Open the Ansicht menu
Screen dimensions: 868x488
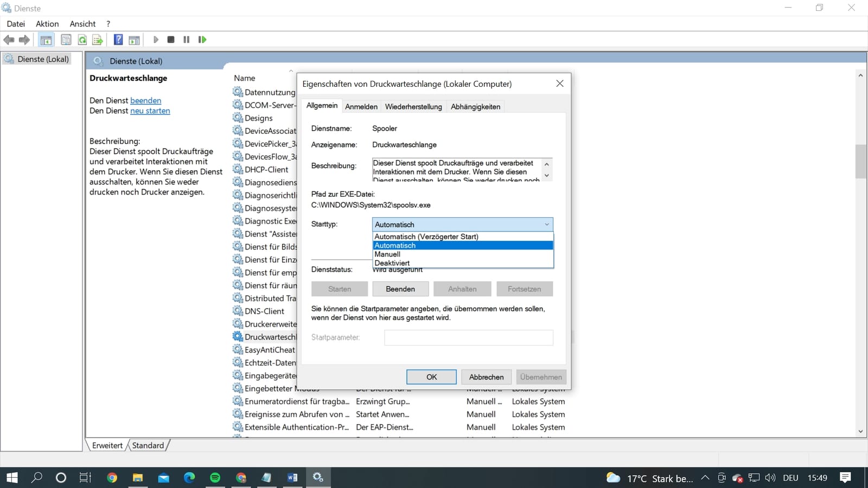[82, 24]
